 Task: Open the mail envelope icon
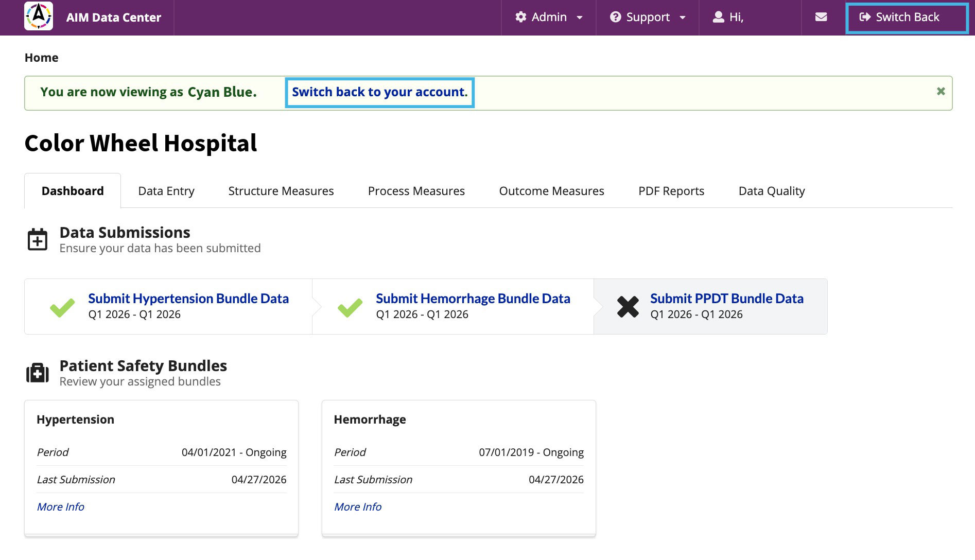(x=821, y=17)
